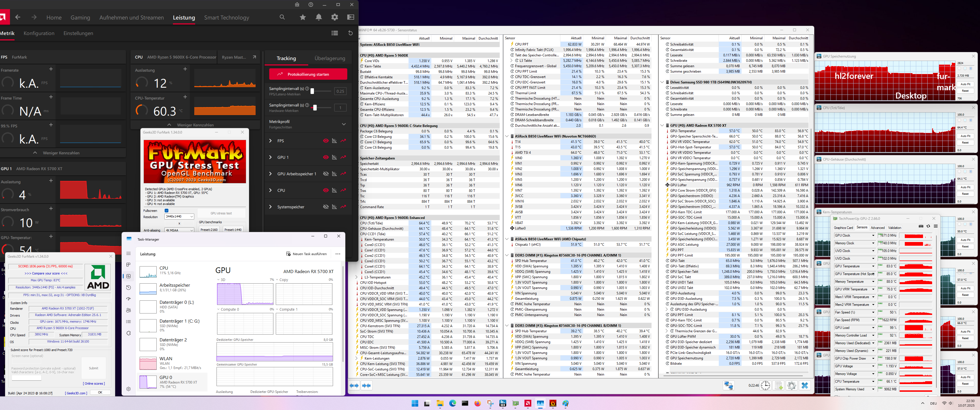Open Task Manager Users icon
Image resolution: width=980 pixels, height=410 pixels.
(128, 310)
